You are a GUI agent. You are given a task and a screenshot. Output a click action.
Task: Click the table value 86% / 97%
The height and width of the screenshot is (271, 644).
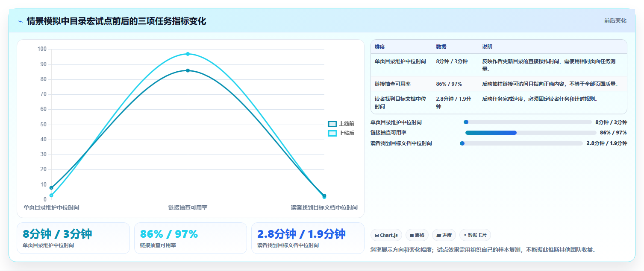(449, 84)
